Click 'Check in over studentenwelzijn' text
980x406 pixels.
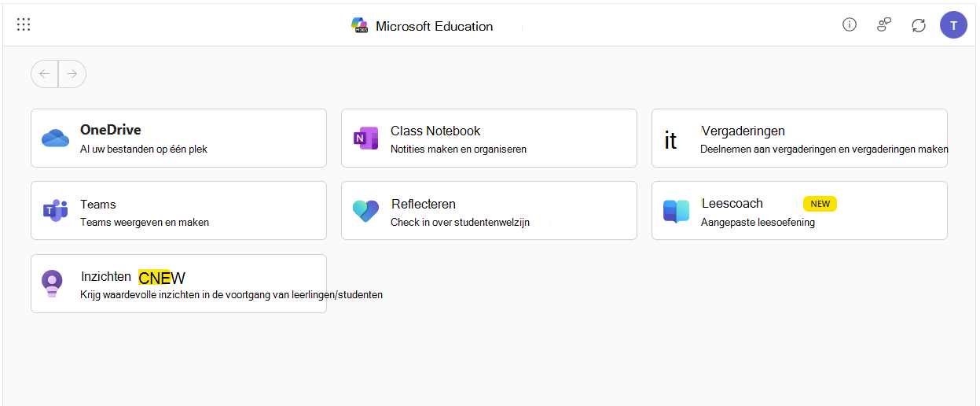click(460, 222)
